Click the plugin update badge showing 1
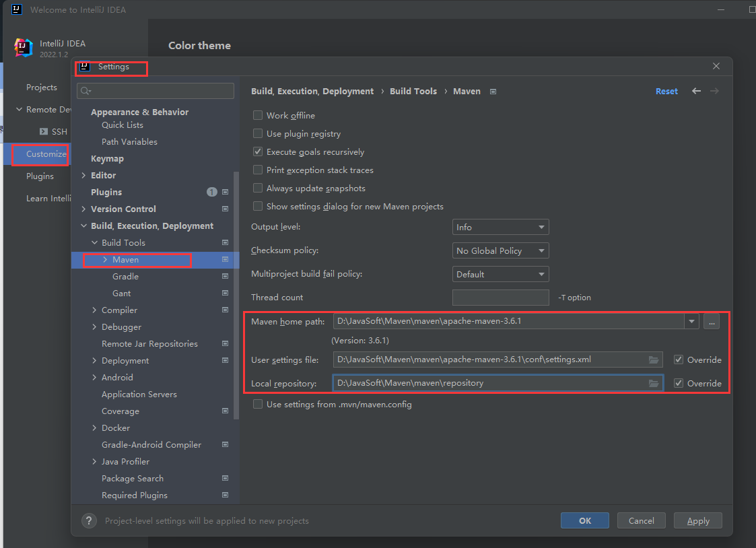 pyautogui.click(x=211, y=192)
